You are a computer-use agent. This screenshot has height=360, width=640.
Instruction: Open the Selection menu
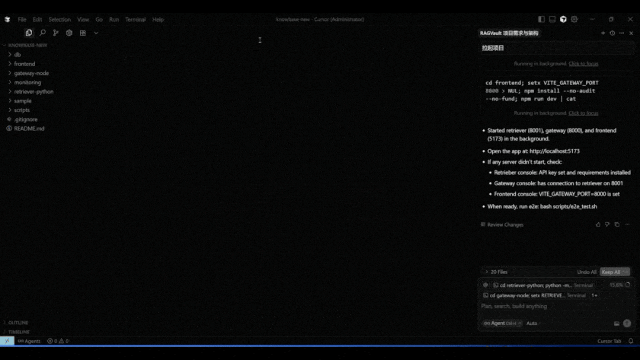[60, 19]
